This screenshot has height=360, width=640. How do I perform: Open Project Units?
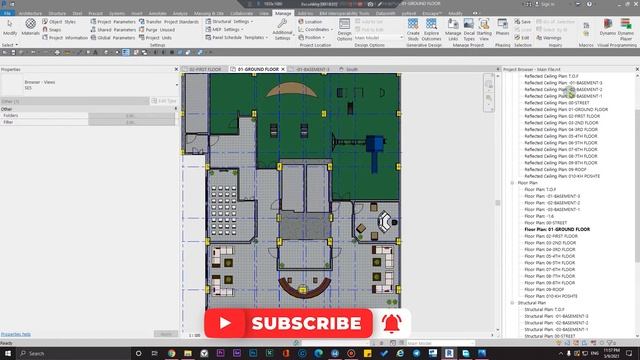(155, 38)
